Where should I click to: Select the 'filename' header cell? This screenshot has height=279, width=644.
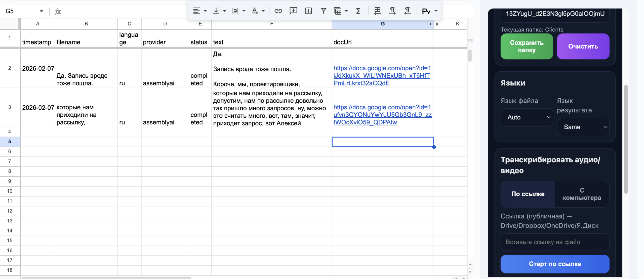[x=86, y=38]
